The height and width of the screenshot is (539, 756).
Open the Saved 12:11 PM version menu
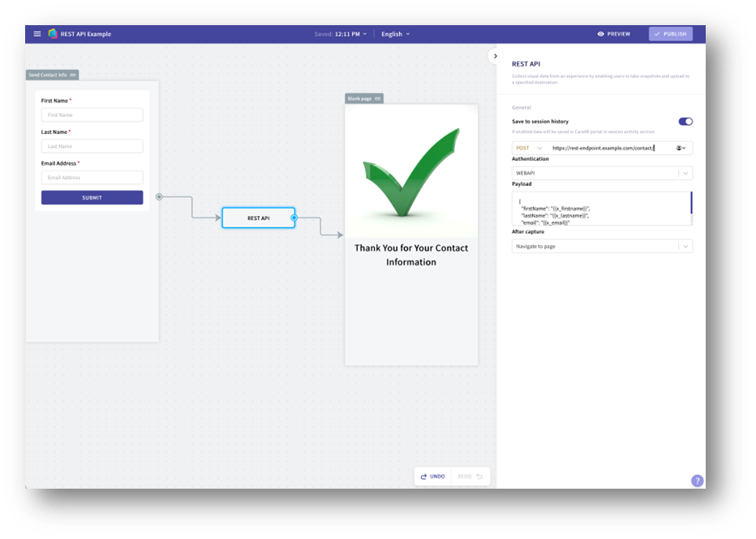(x=341, y=34)
